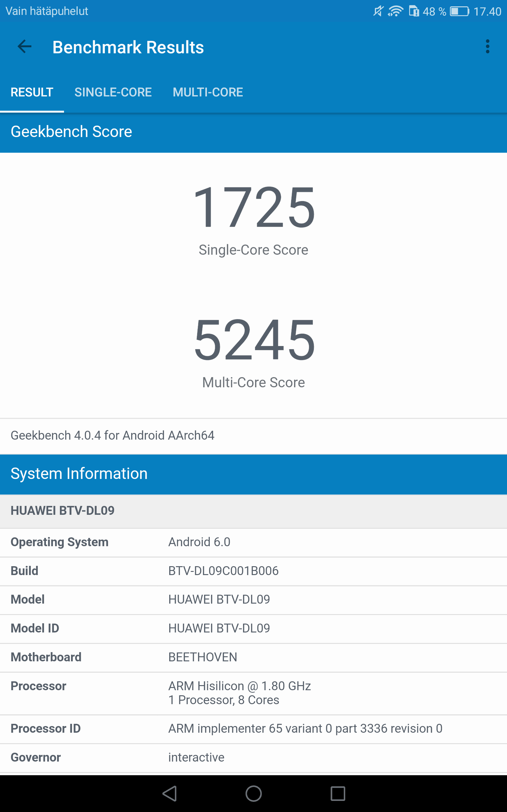
Task: Tap the Governor interactive row
Action: click(x=253, y=757)
